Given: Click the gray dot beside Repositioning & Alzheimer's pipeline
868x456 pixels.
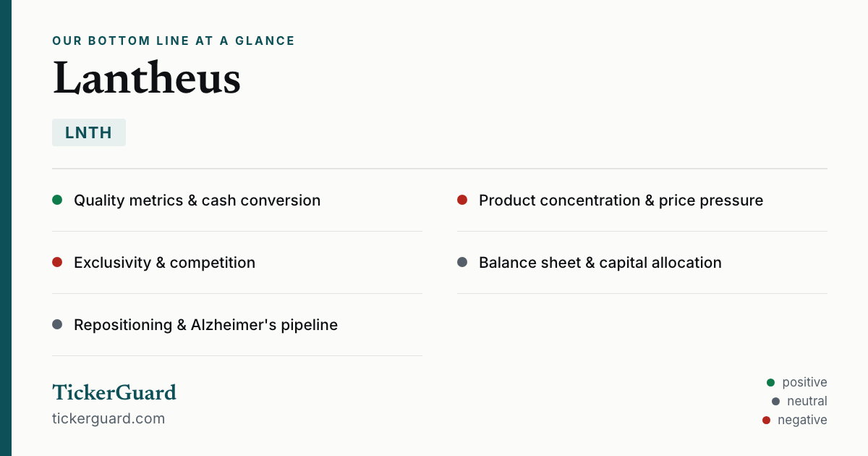Looking at the screenshot, I should click(57, 324).
